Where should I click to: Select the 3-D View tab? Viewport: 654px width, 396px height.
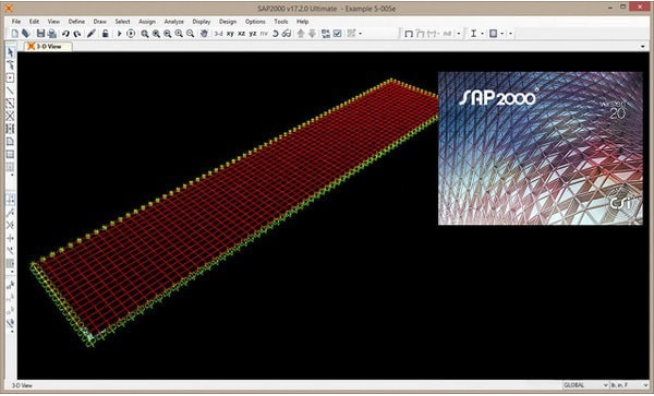(x=48, y=46)
